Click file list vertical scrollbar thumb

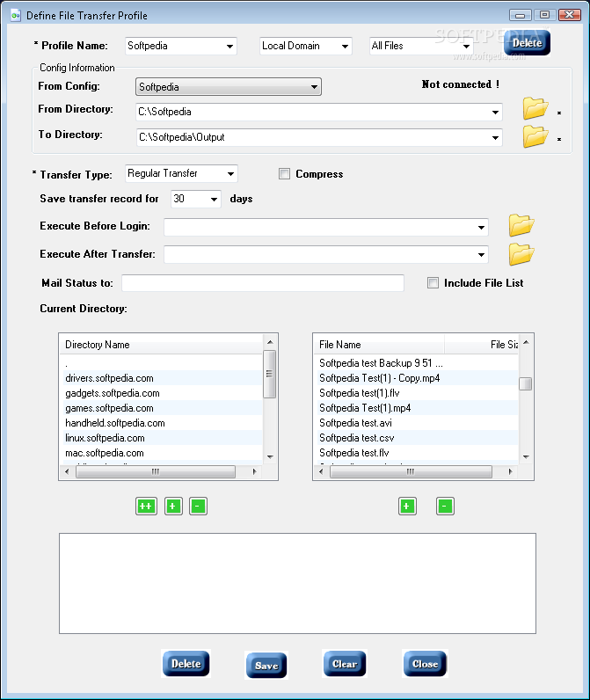click(525, 383)
